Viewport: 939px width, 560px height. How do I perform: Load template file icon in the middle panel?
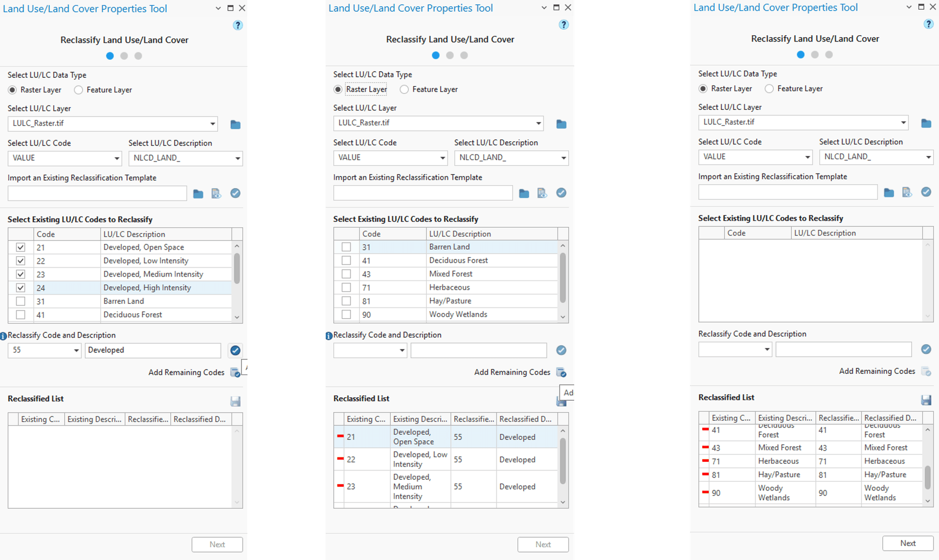[542, 194]
